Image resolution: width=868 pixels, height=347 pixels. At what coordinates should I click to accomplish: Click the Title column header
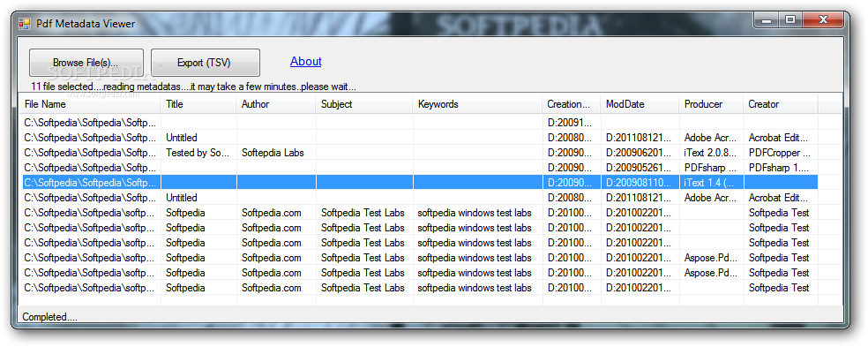(x=199, y=104)
